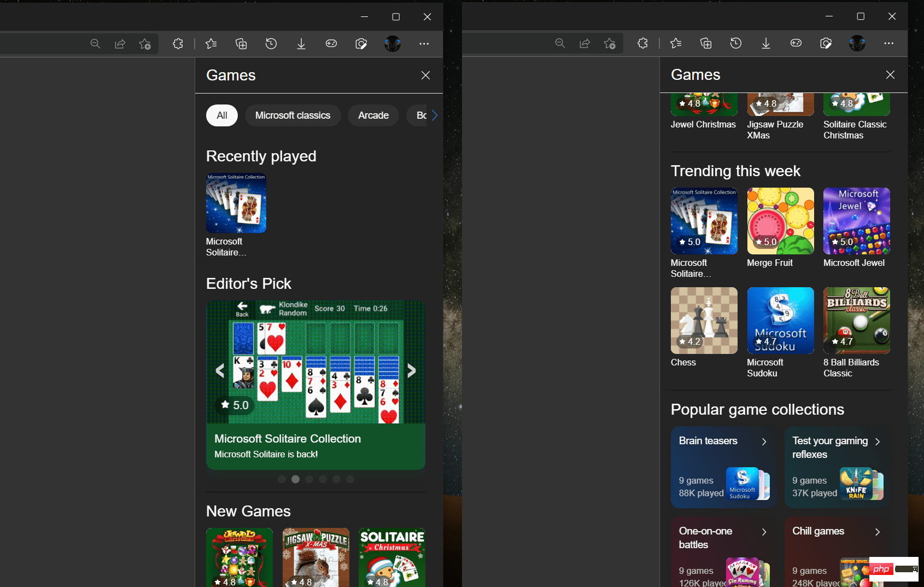Open Chess game tile
Image resolution: width=924 pixels, height=587 pixels.
point(704,321)
